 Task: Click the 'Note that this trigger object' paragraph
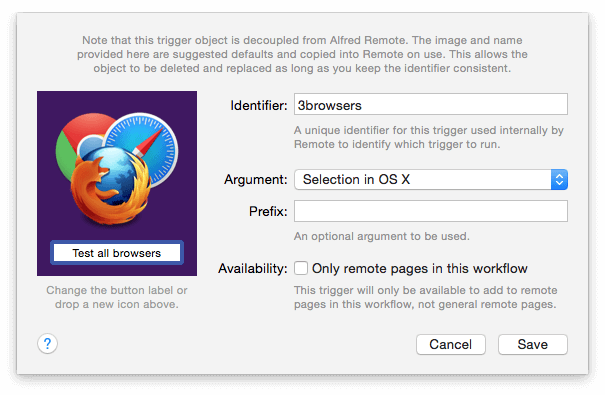pyautogui.click(x=302, y=54)
